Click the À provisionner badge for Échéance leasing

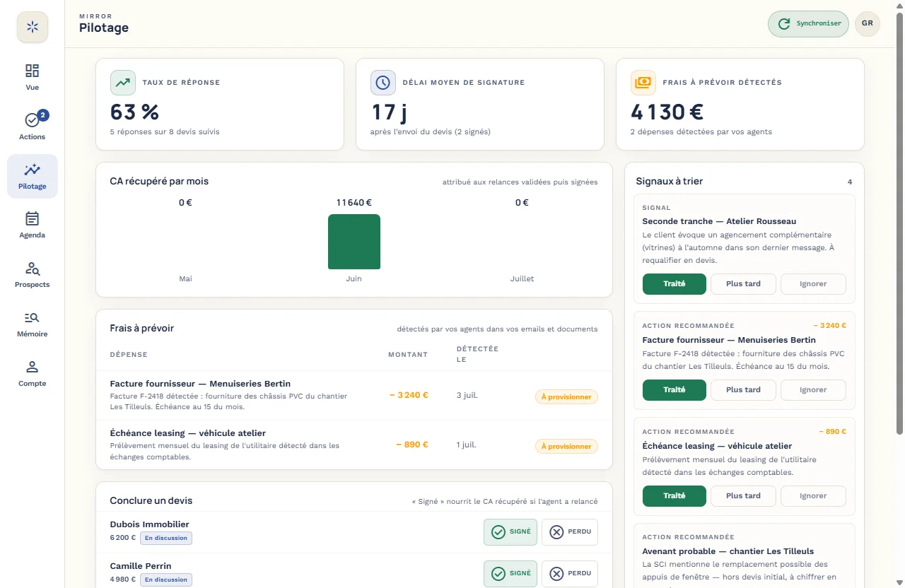coord(566,447)
